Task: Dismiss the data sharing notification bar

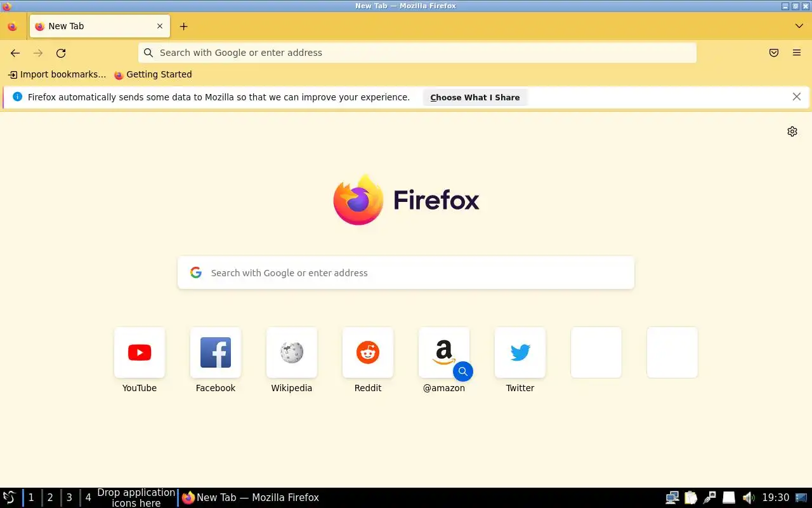Action: pyautogui.click(x=797, y=97)
